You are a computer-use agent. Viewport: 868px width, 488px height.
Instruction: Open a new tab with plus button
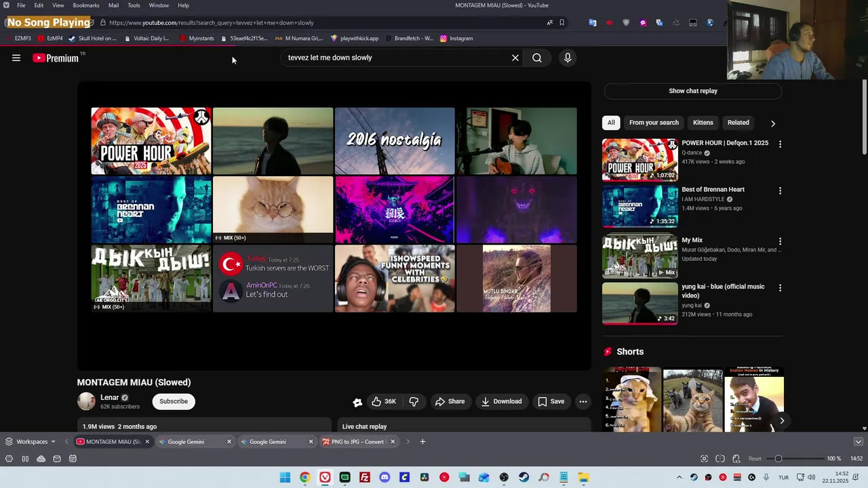click(x=422, y=442)
